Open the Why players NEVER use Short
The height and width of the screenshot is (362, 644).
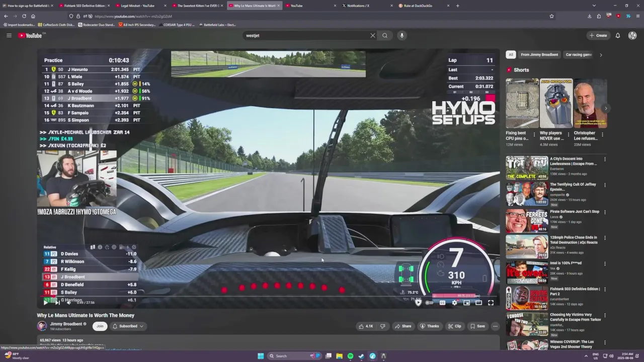556,103
